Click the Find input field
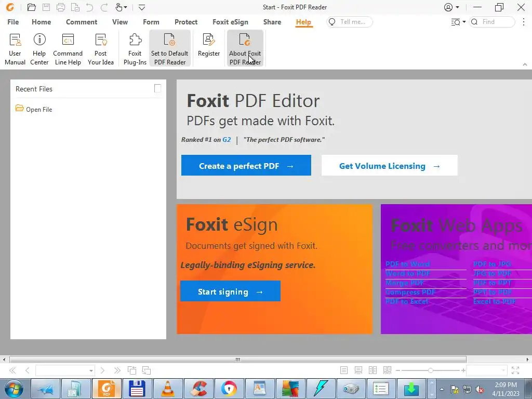 pos(492,22)
